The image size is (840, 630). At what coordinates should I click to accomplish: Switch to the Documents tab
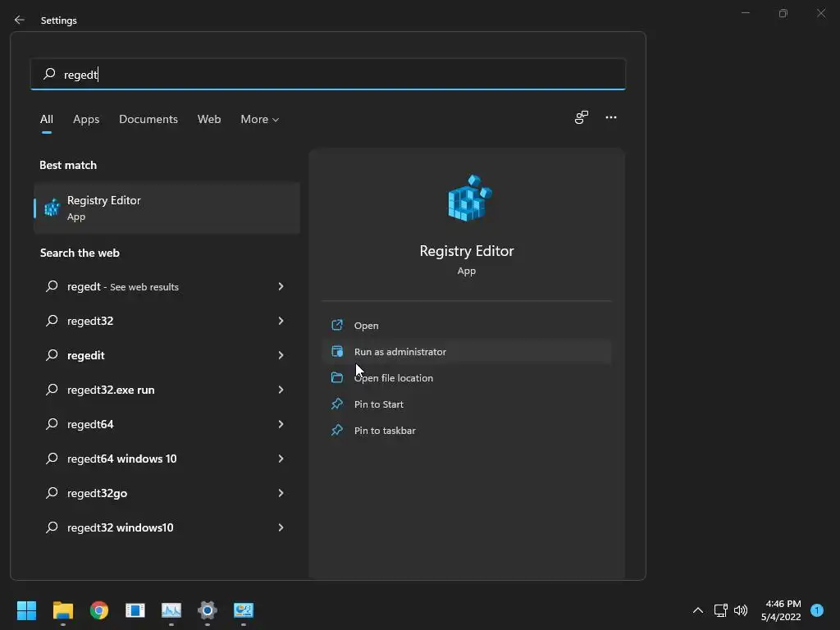click(148, 119)
